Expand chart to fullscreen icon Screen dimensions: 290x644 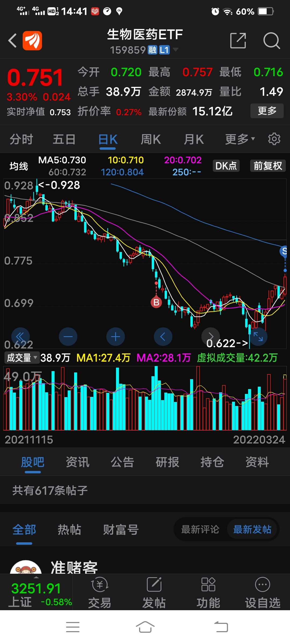click(258, 336)
